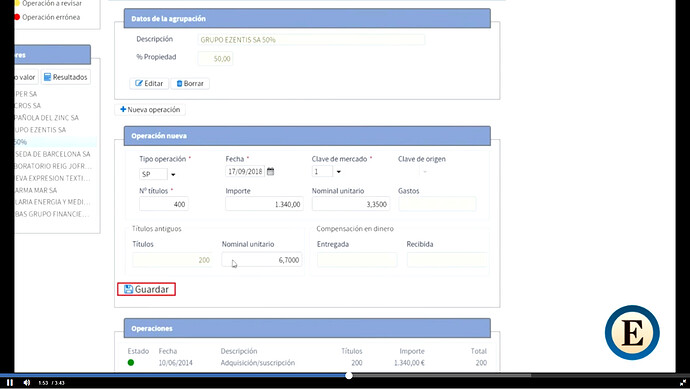This screenshot has width=690, height=389.
Task: Click the Tipo operación field showing SP
Action: click(153, 174)
